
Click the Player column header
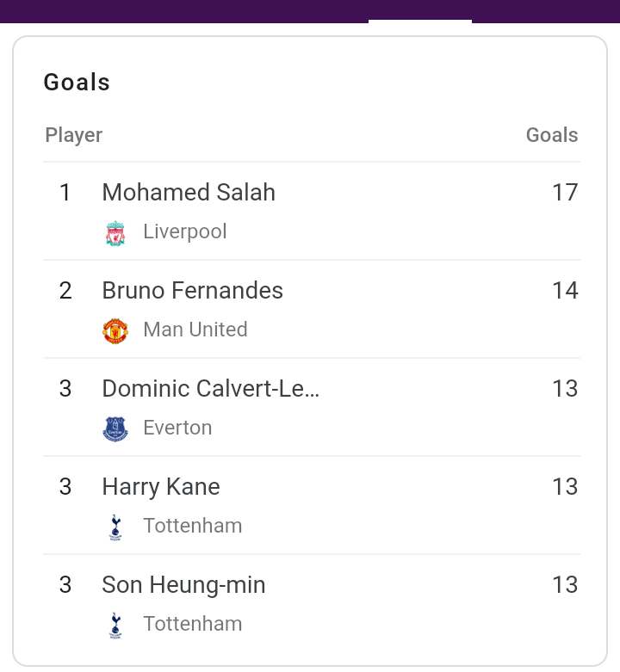(x=74, y=135)
